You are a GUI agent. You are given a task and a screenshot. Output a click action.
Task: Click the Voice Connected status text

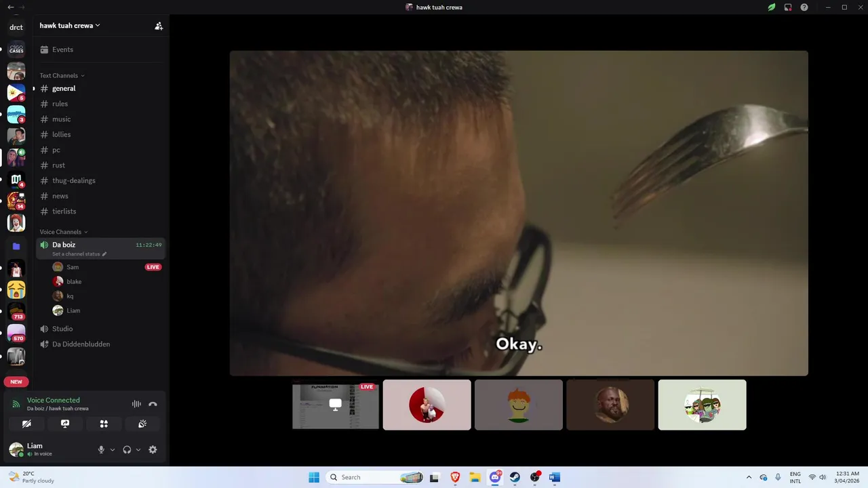[x=54, y=401]
